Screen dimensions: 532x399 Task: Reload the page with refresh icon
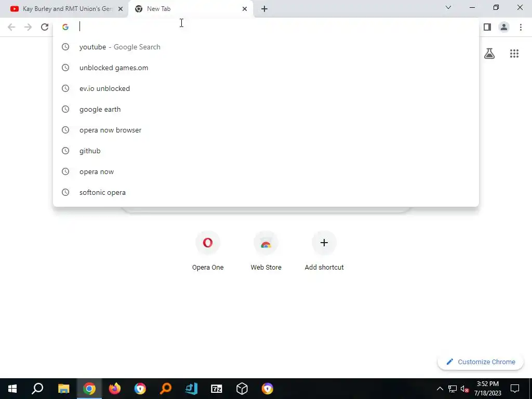pyautogui.click(x=45, y=27)
